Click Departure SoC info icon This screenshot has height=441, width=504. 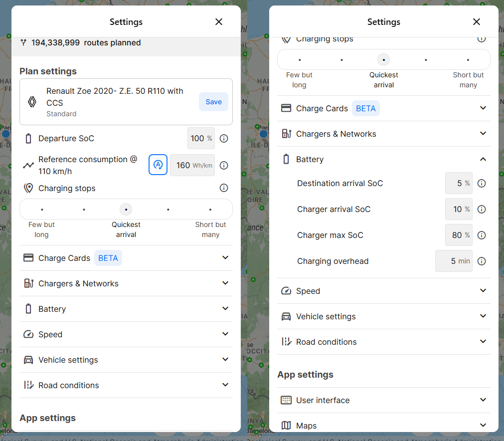[x=224, y=138]
